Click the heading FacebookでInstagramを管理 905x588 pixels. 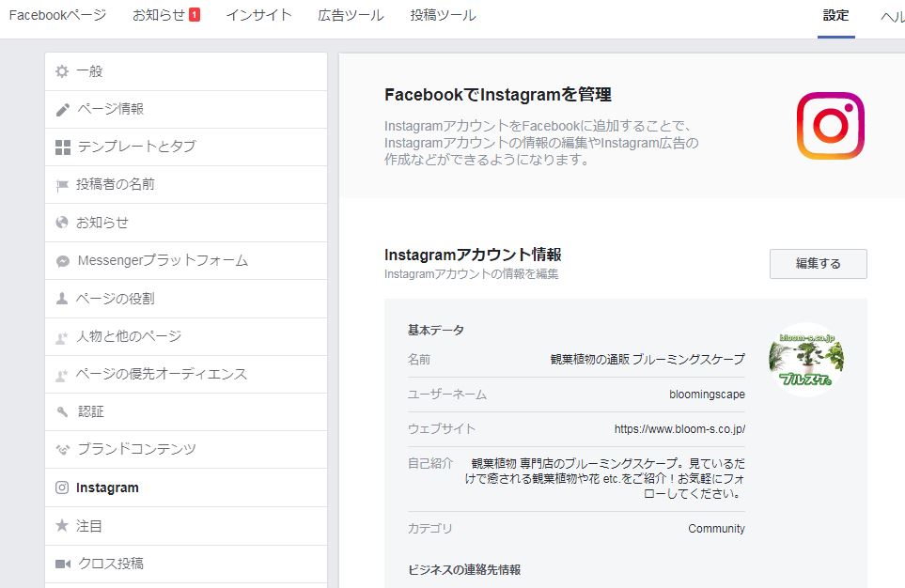pyautogui.click(x=497, y=95)
